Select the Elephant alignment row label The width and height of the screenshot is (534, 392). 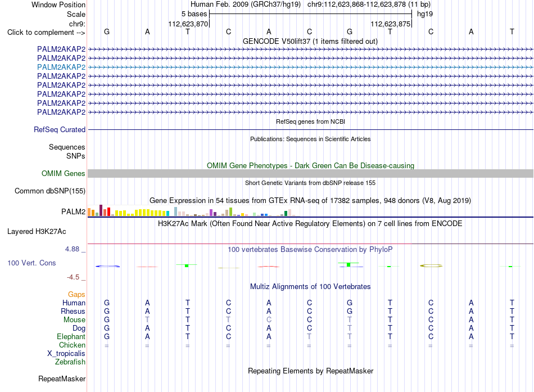(x=71, y=336)
